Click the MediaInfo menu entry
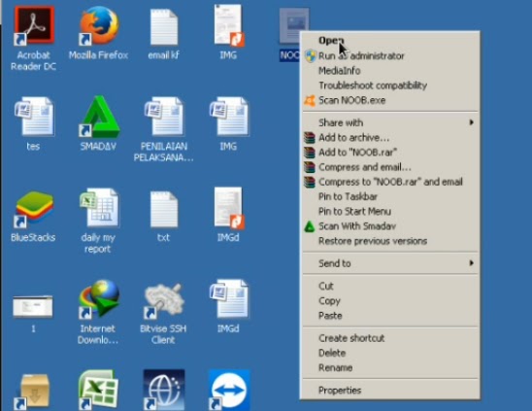The height and width of the screenshot is (411, 532). pos(390,71)
